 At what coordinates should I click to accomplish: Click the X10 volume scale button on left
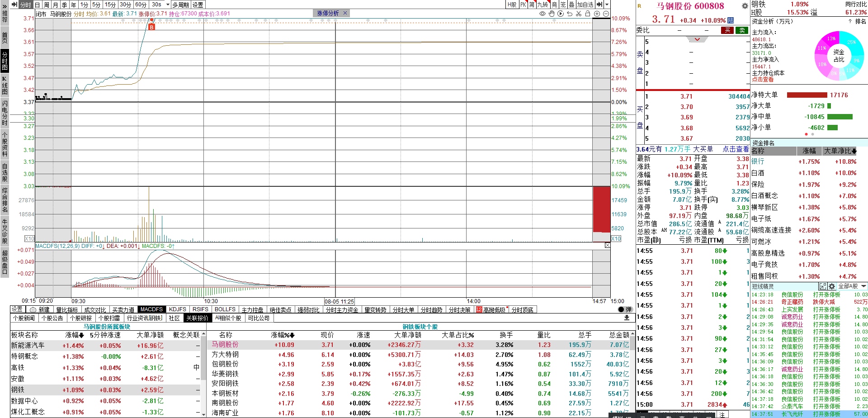[x=29, y=238]
